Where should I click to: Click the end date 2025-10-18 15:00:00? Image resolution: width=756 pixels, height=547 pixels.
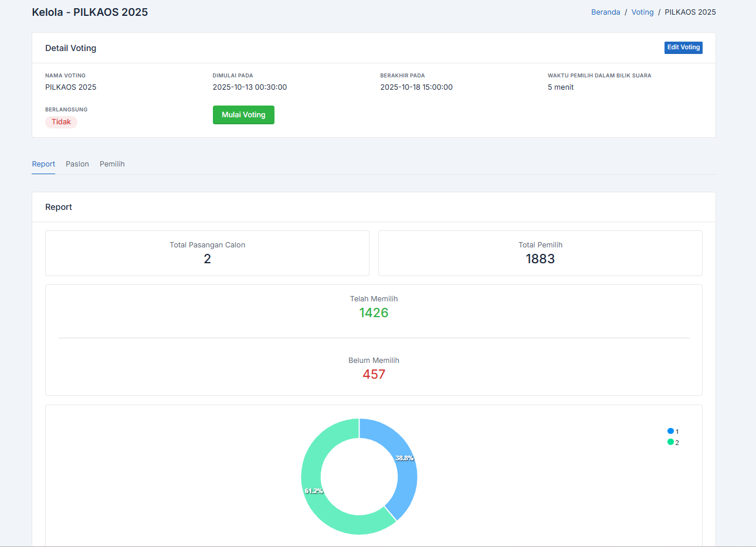coord(416,87)
